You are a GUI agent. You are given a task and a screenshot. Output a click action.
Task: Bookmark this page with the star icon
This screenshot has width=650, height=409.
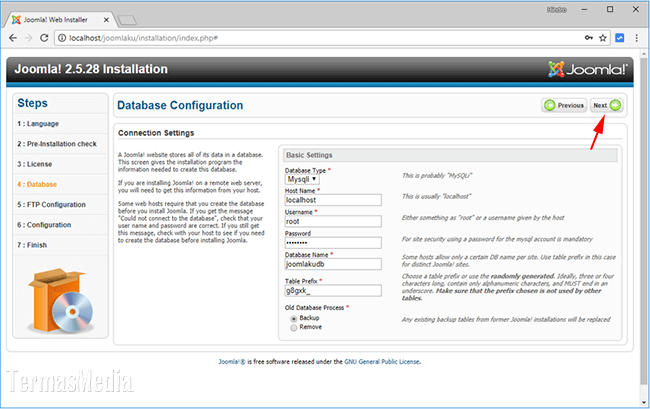603,38
